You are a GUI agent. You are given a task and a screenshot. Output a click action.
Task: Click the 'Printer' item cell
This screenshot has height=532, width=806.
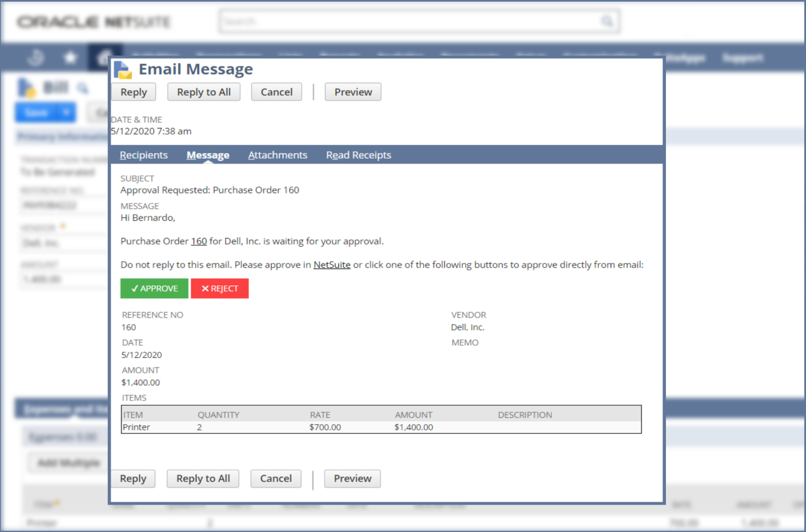click(136, 427)
